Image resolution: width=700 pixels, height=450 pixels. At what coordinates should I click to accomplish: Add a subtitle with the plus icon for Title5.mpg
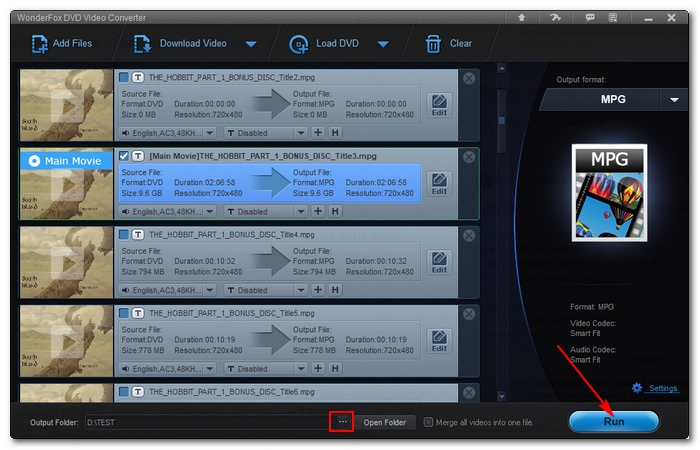coord(318,368)
